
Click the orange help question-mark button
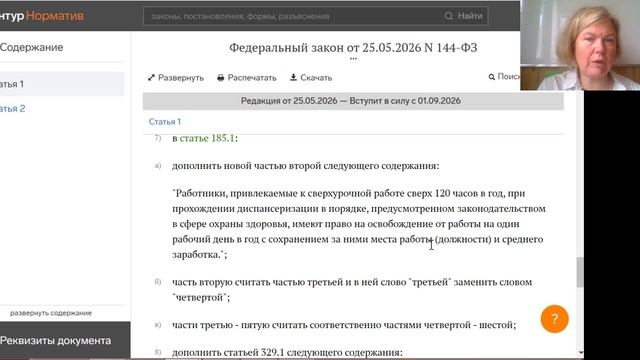pos(554,319)
